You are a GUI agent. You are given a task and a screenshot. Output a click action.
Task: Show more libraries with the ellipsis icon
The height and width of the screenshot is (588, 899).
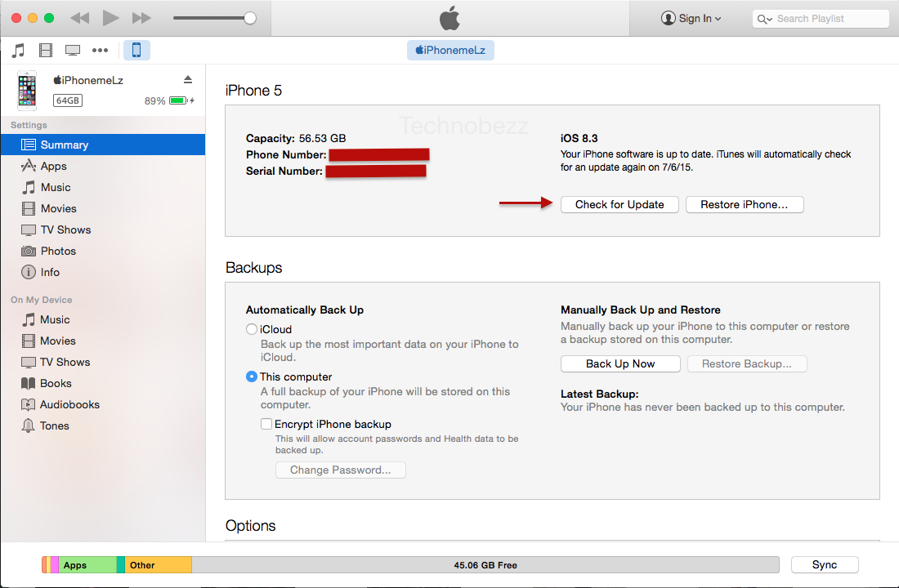click(101, 51)
